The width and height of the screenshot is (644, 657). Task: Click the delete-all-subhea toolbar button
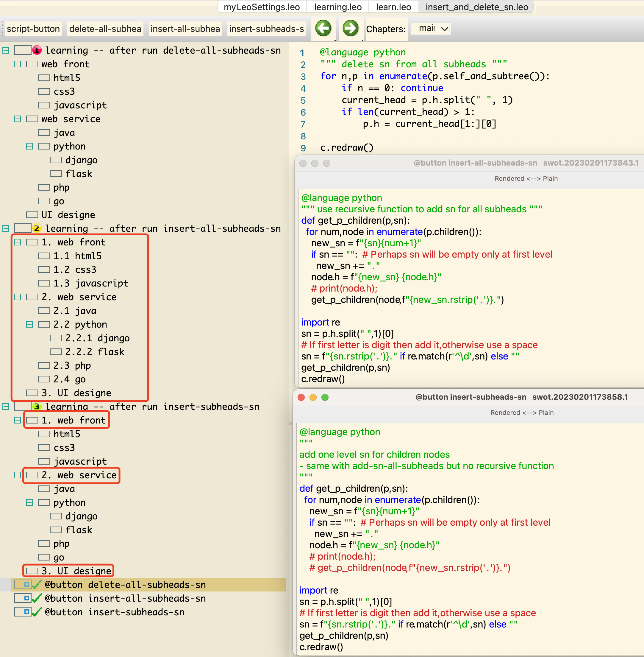[x=105, y=29]
